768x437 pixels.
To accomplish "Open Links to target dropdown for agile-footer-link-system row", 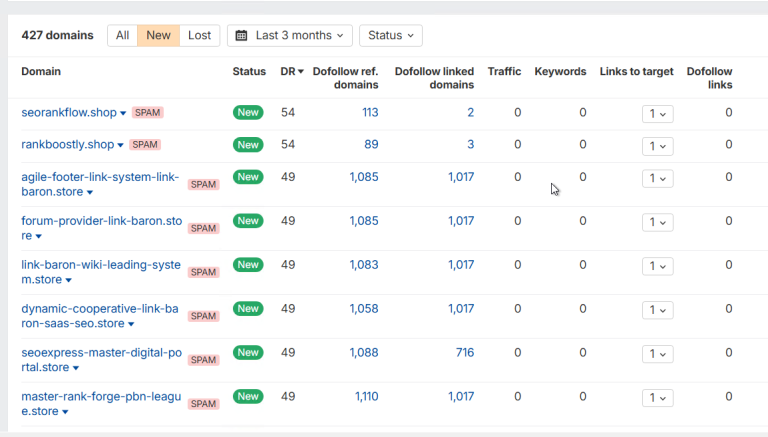I will (x=657, y=178).
